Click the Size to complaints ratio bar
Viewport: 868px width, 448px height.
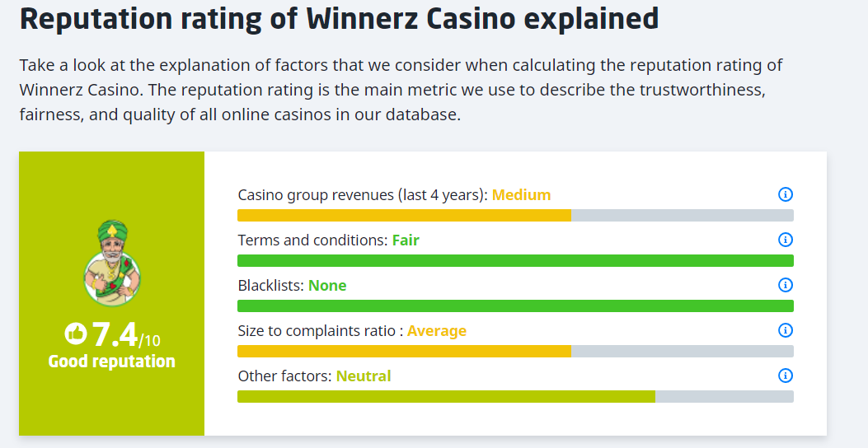coord(515,352)
